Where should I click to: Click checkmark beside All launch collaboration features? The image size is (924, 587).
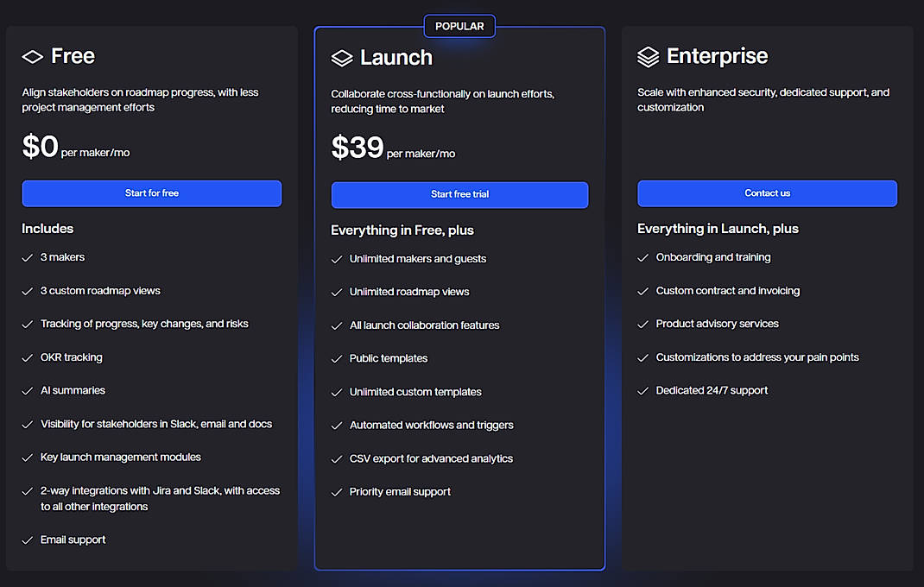point(337,326)
